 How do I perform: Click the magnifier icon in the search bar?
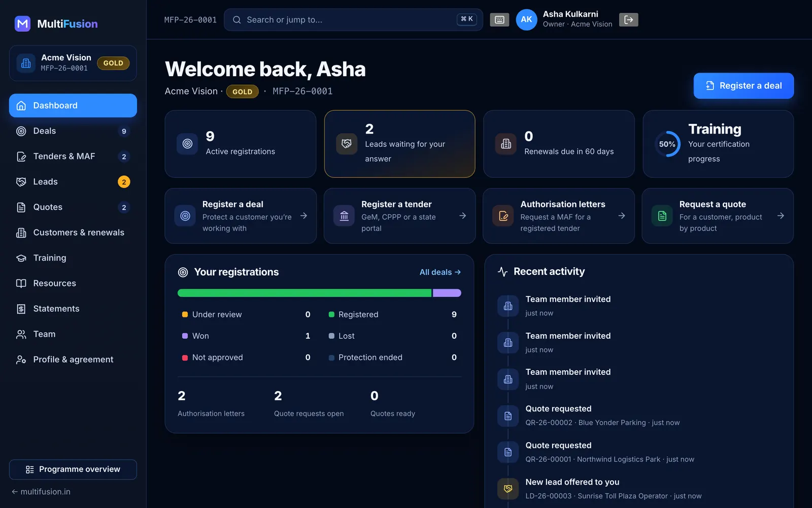click(x=236, y=20)
